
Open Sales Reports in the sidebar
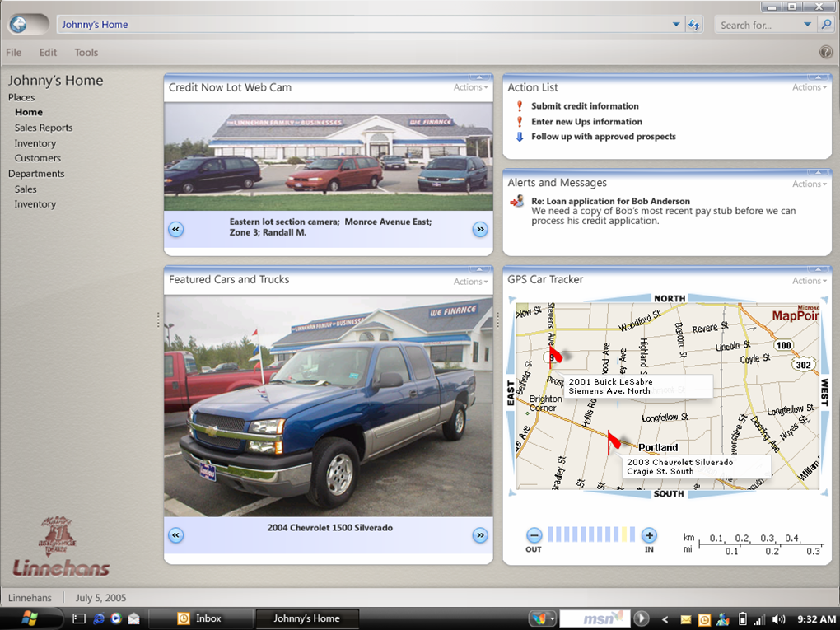[44, 128]
